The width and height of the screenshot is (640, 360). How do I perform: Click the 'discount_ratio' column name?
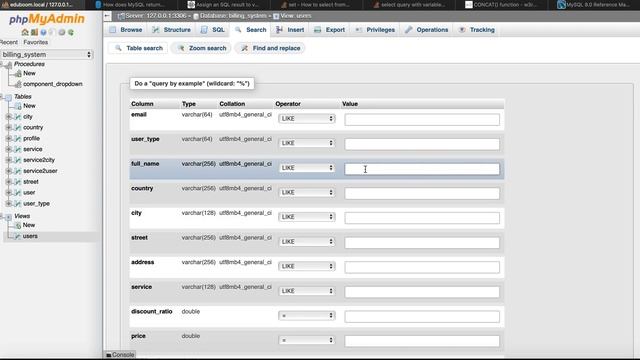tap(151, 311)
